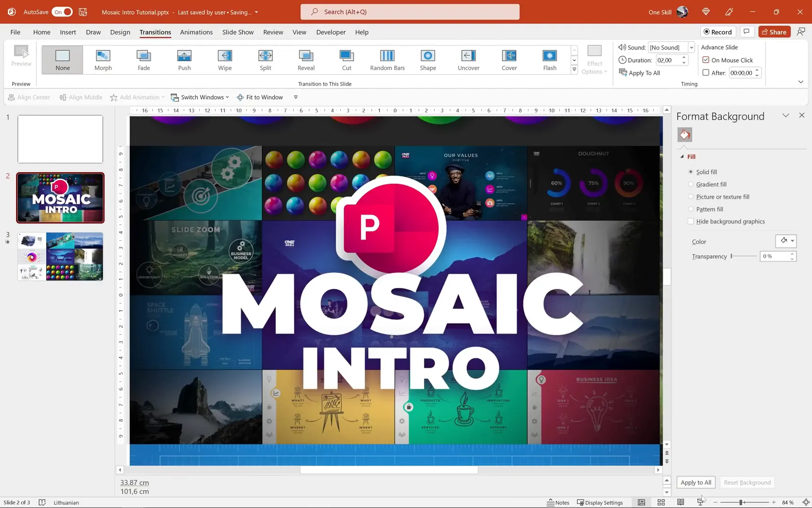812x508 pixels.
Task: Apply the Reveal transition
Action: [306, 60]
